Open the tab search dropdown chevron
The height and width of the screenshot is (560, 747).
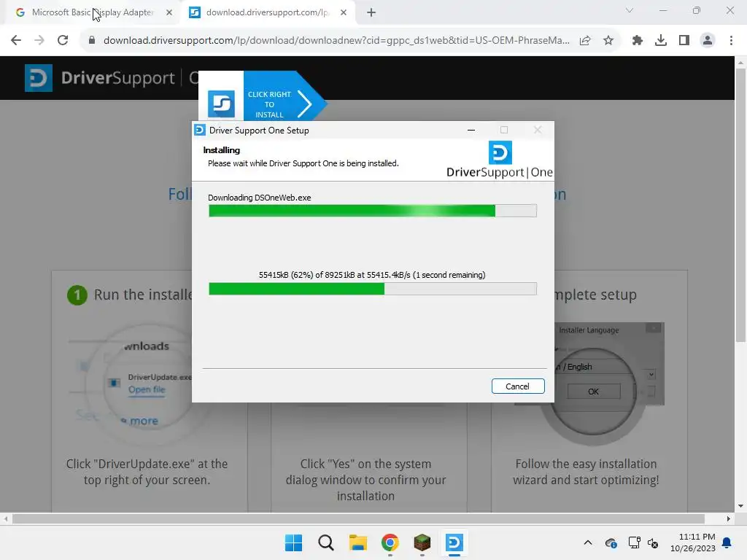[630, 10]
